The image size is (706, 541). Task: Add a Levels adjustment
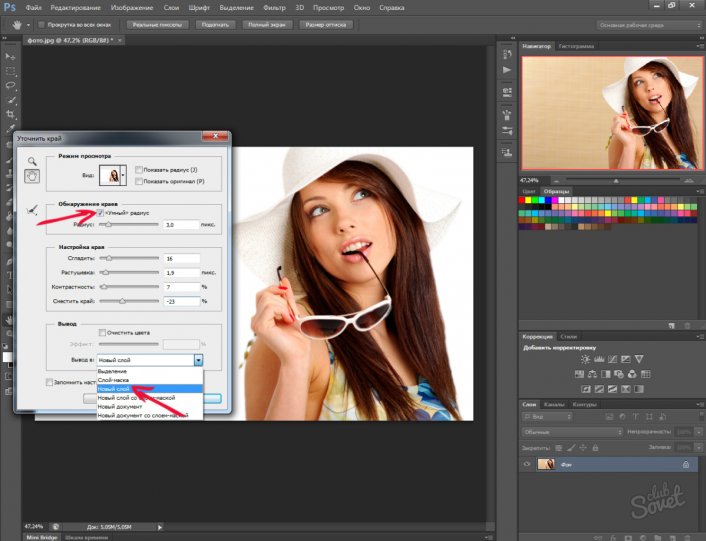tap(599, 359)
